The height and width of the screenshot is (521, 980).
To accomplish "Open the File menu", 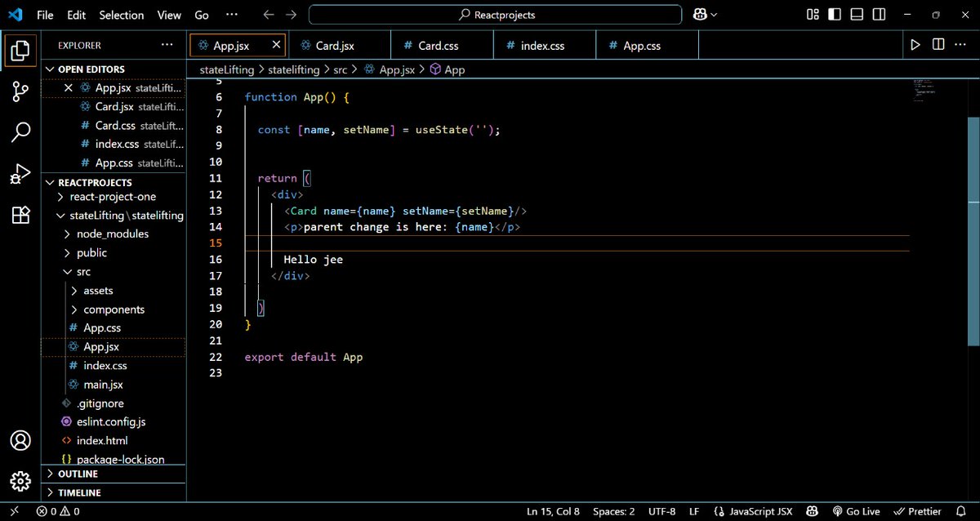I will coord(45,15).
